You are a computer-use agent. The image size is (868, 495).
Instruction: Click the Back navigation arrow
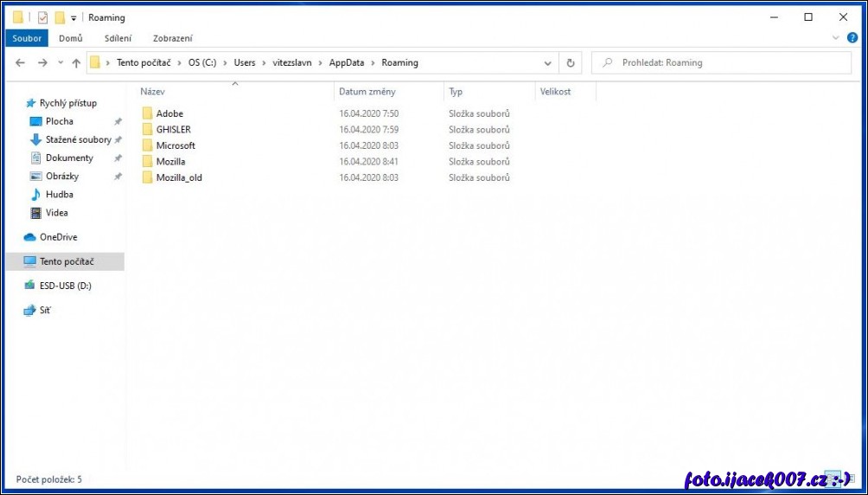pos(20,63)
